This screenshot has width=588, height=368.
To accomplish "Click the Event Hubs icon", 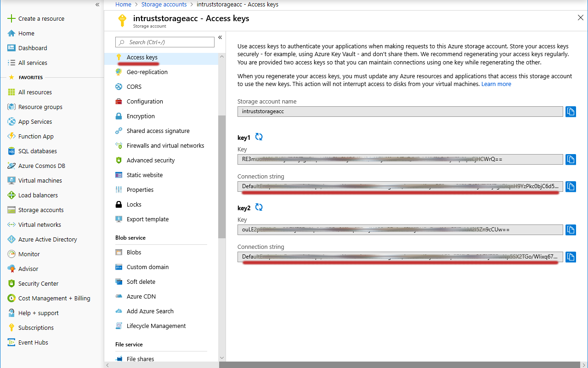I will (x=11, y=342).
